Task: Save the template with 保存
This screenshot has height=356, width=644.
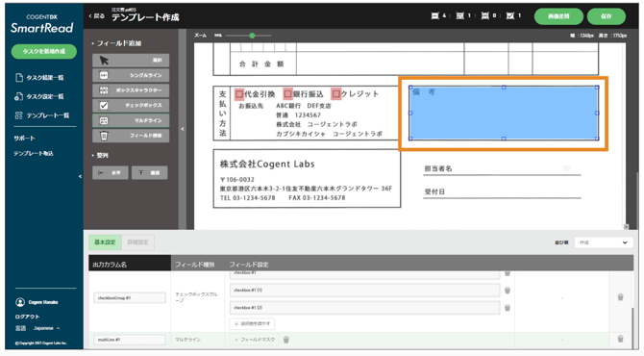Action: [607, 16]
